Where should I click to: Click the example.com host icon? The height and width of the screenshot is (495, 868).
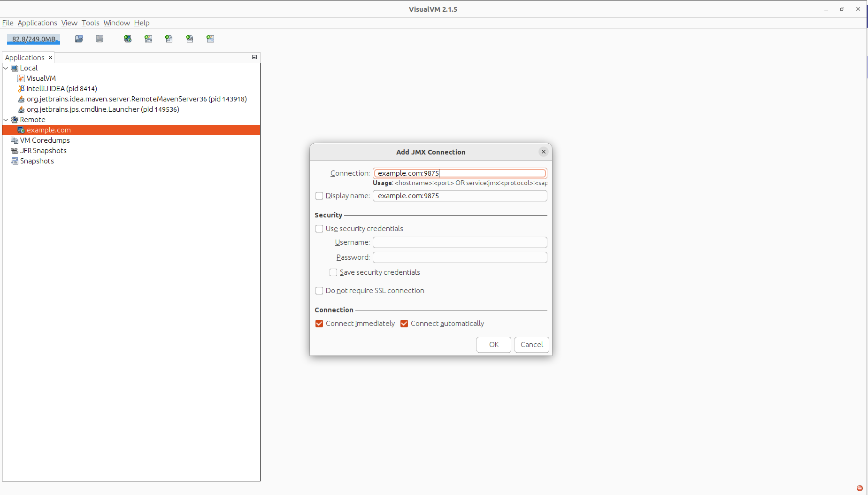[21, 130]
